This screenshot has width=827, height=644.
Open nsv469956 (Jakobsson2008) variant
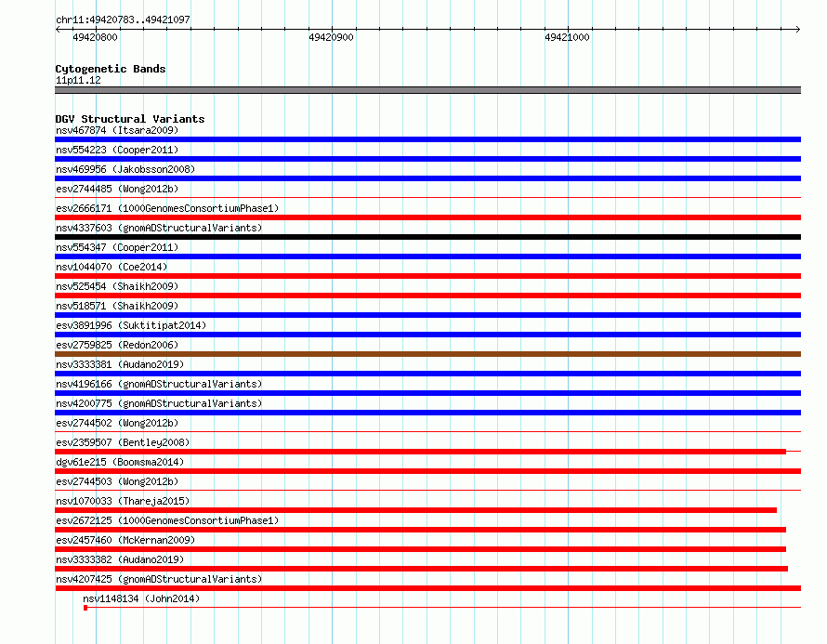(125, 169)
